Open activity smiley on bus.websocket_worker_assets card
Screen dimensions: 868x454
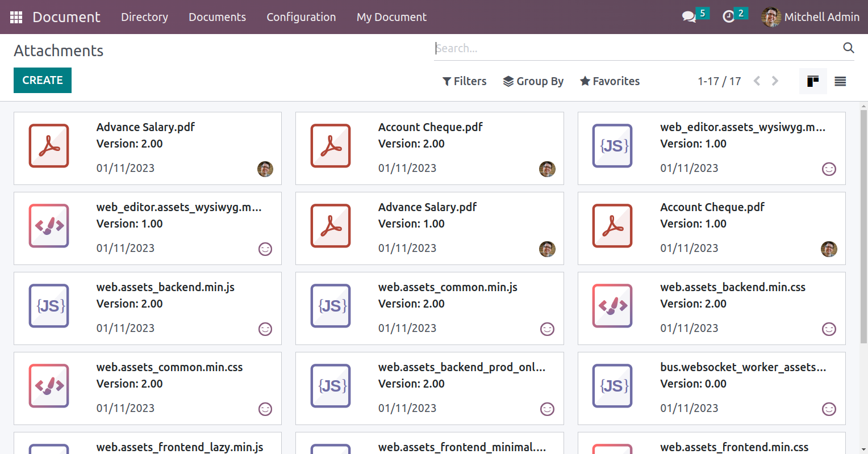[x=829, y=409]
